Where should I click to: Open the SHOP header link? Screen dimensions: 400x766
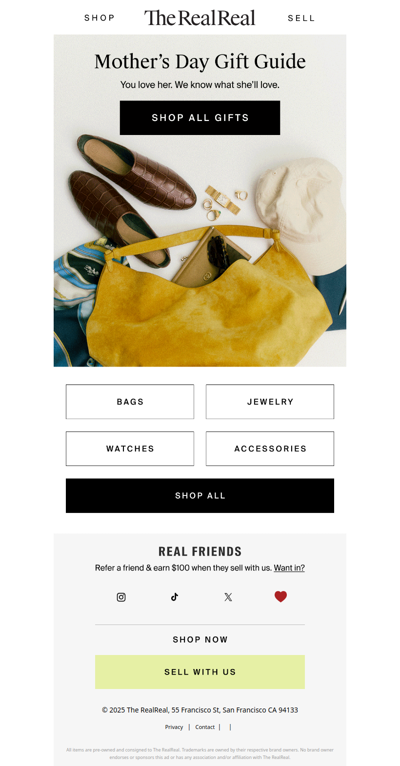pos(100,18)
